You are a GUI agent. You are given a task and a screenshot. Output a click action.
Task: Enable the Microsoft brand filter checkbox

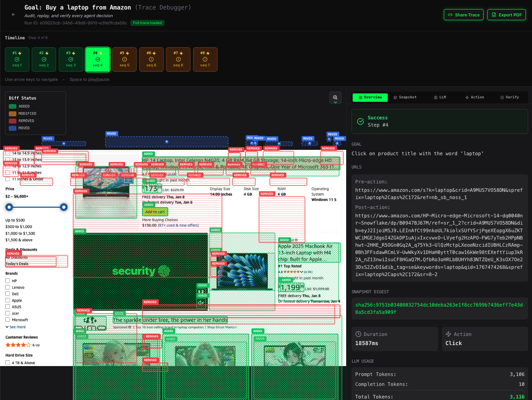tap(8, 320)
